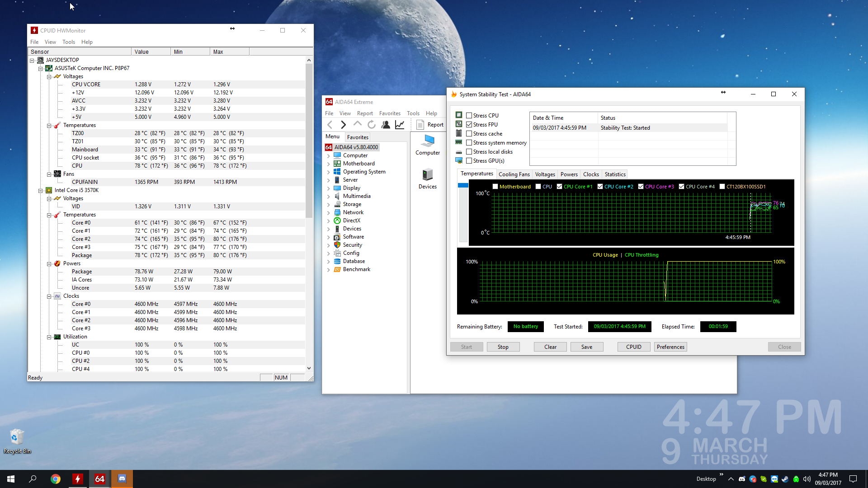Screen dimensions: 868x488
Task: Switch to the Voltages tab in Stability Test
Action: (x=545, y=174)
